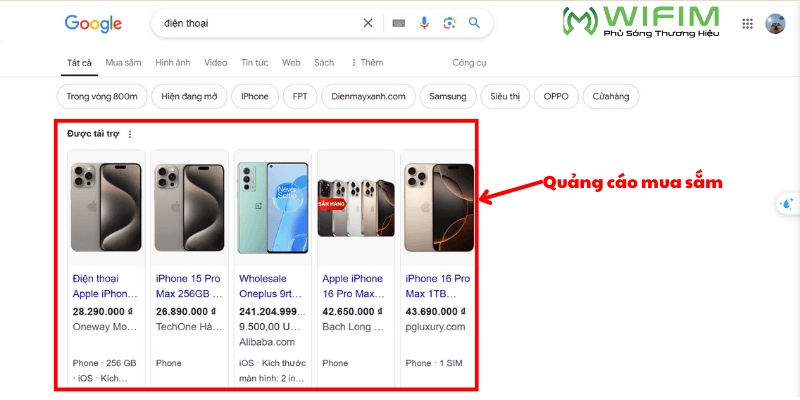Apply the OPPO filter chip

point(556,96)
